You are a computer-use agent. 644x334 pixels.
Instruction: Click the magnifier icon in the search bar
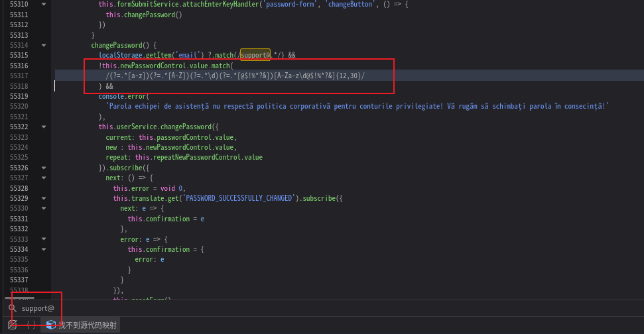13,307
